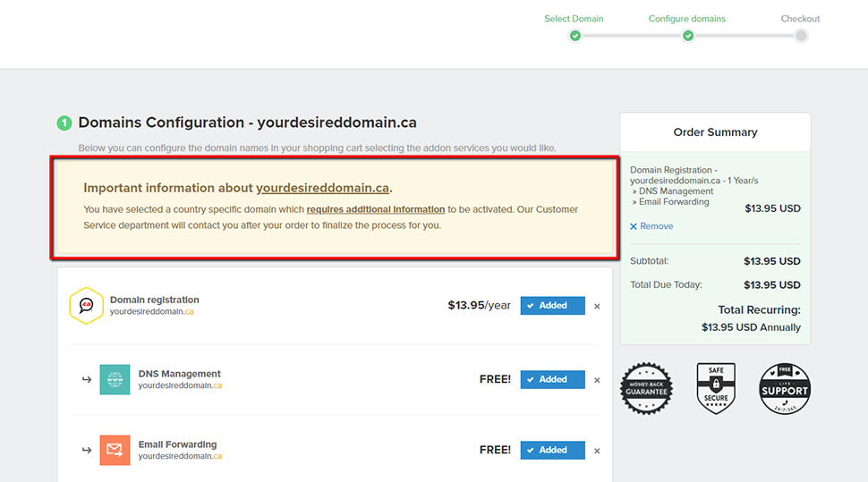Toggle the Added button for Email Forwarding
The height and width of the screenshot is (482, 868).
tap(552, 450)
